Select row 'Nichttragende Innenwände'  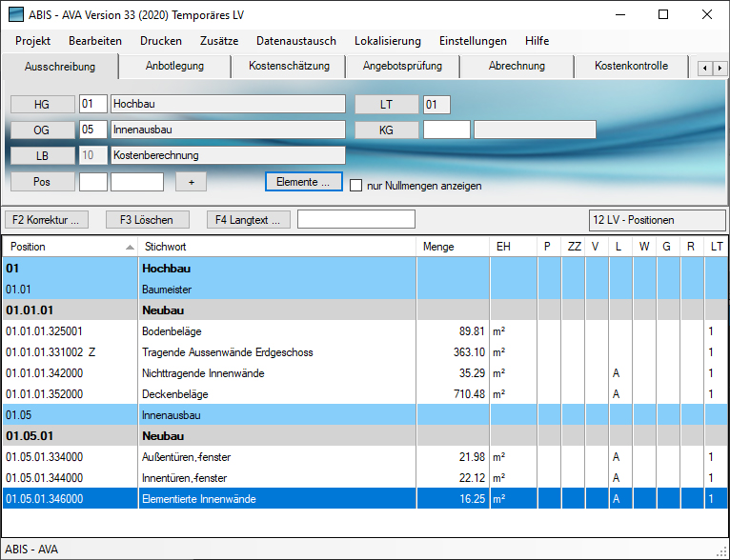tap(365, 373)
